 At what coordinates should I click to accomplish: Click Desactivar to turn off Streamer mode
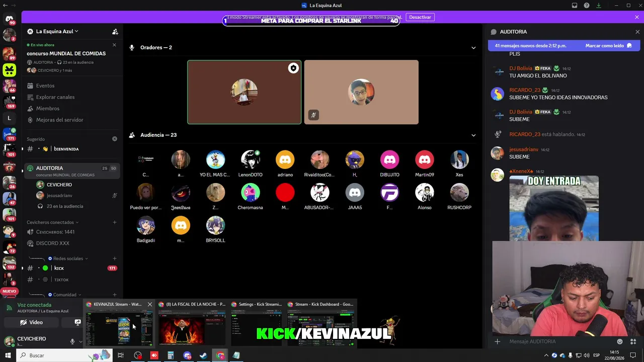pyautogui.click(x=420, y=17)
